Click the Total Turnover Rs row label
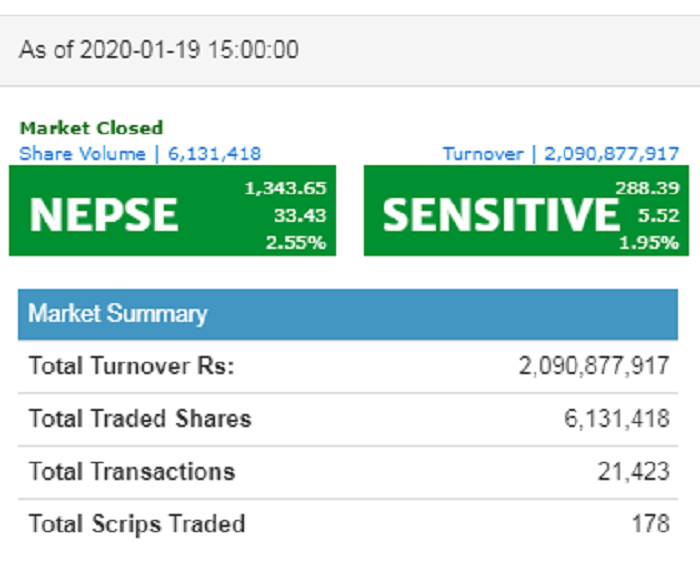700x576 pixels. (x=132, y=366)
